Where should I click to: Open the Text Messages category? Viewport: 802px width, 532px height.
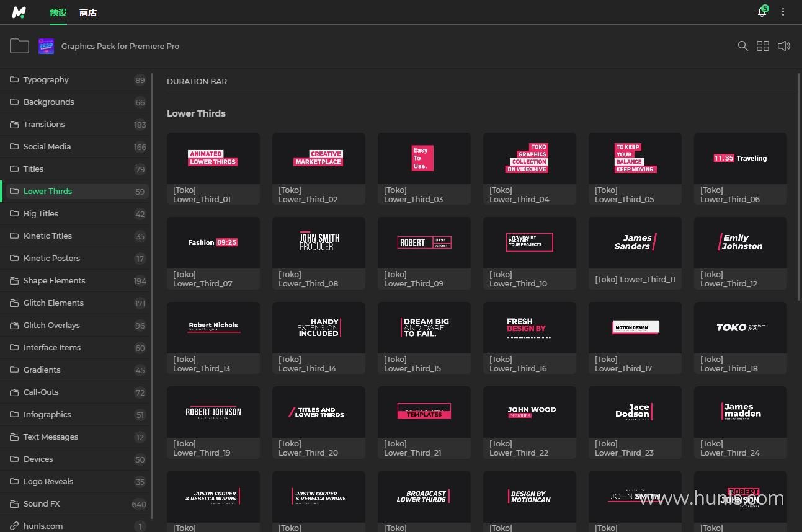coord(74,437)
